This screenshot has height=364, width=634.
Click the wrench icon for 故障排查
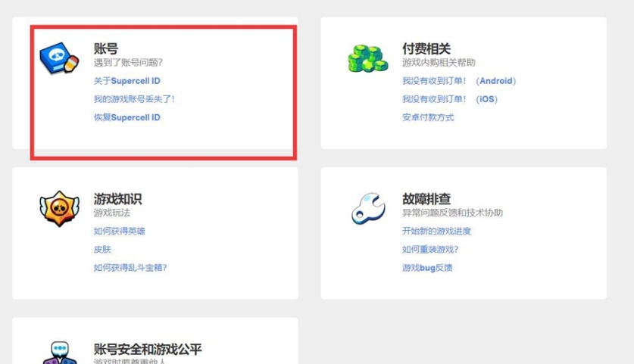coord(368,208)
